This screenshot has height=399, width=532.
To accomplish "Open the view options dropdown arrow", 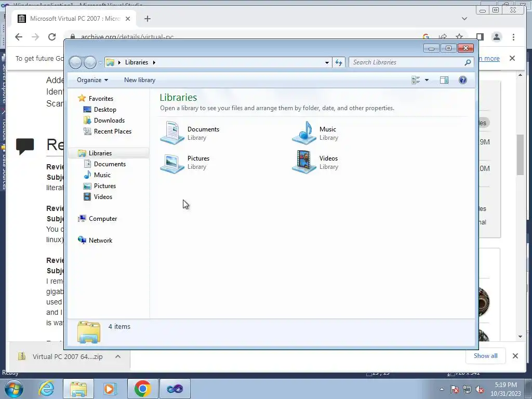I will click(x=427, y=80).
